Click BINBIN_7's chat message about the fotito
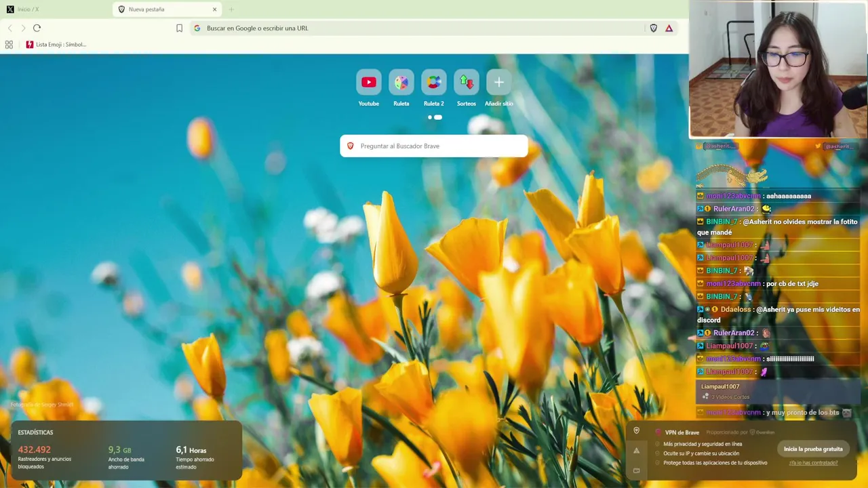868x488 pixels. tap(778, 227)
